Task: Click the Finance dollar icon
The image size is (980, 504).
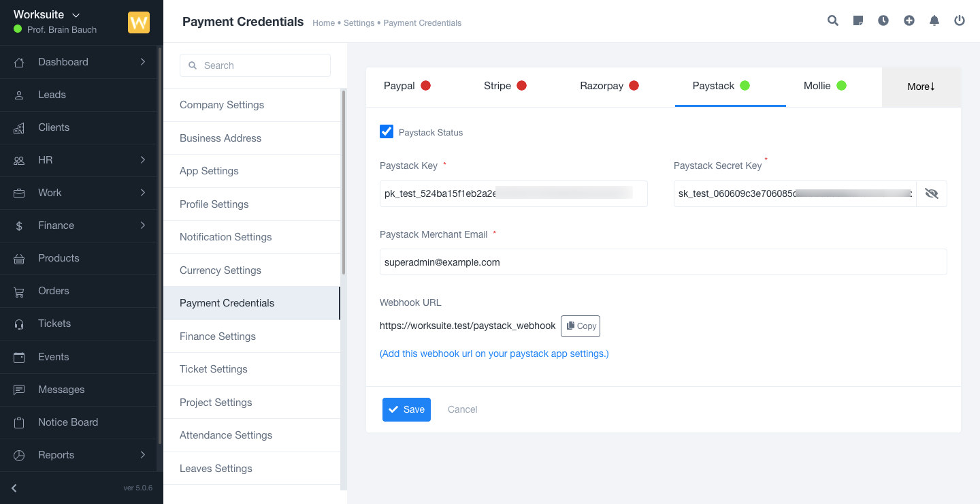Action: point(19,225)
